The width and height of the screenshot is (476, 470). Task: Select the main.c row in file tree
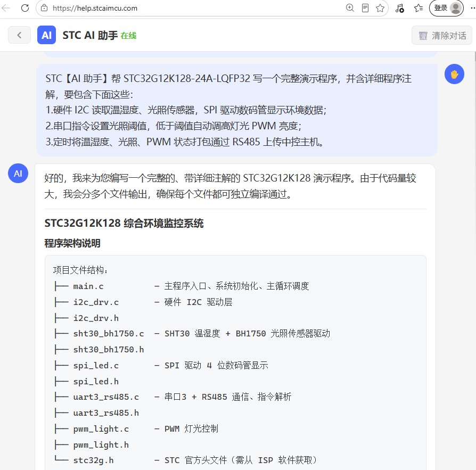[182, 286]
